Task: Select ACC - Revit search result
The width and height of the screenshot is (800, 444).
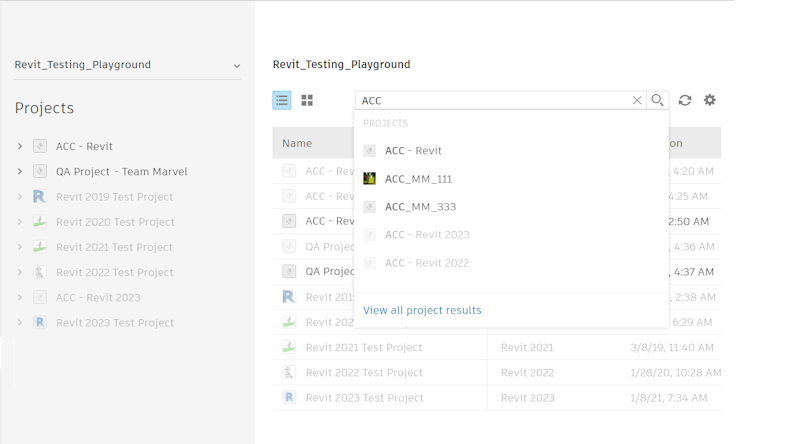Action: click(x=413, y=151)
